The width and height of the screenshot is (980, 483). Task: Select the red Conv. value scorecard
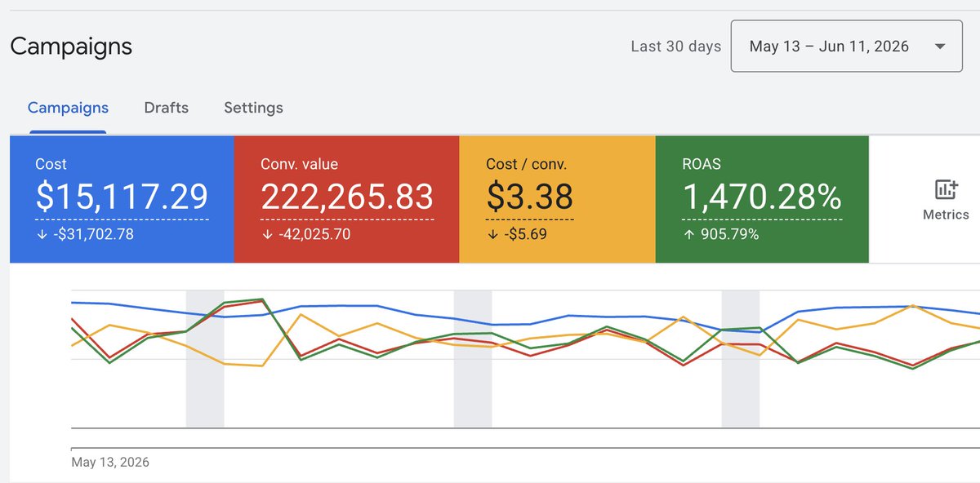[x=346, y=200]
